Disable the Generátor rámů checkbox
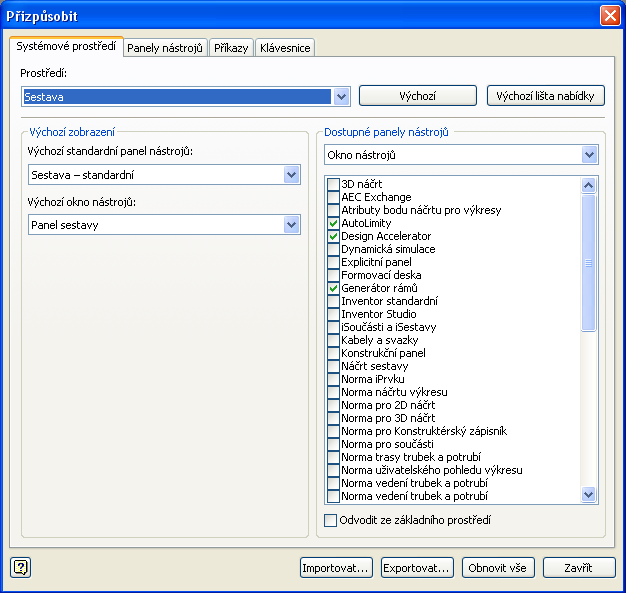This screenshot has width=626, height=593. click(x=334, y=289)
